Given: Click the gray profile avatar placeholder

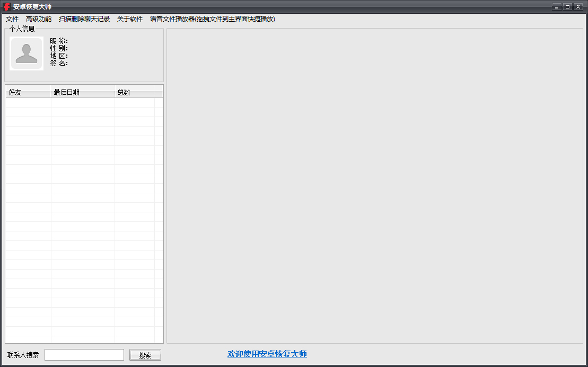Looking at the screenshot, I should click(x=27, y=53).
